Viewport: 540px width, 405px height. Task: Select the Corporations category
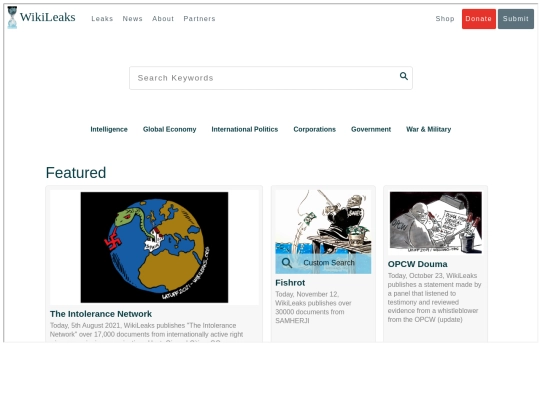coord(314,129)
